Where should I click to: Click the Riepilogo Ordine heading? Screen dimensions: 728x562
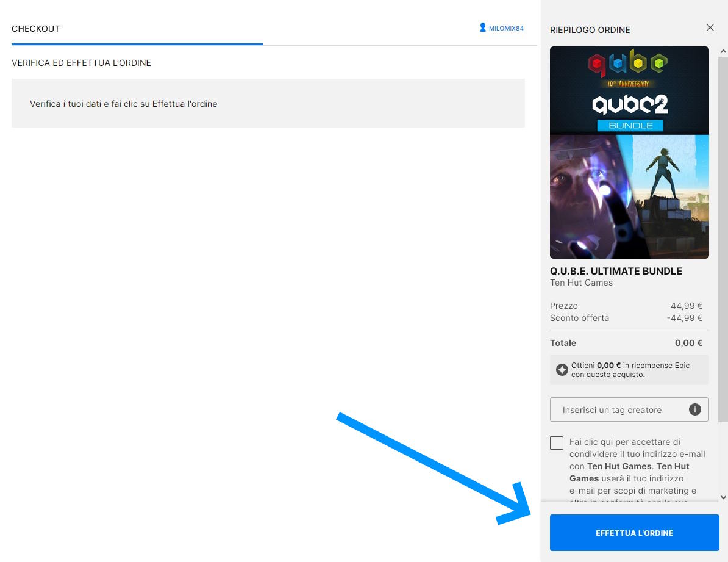pos(590,30)
